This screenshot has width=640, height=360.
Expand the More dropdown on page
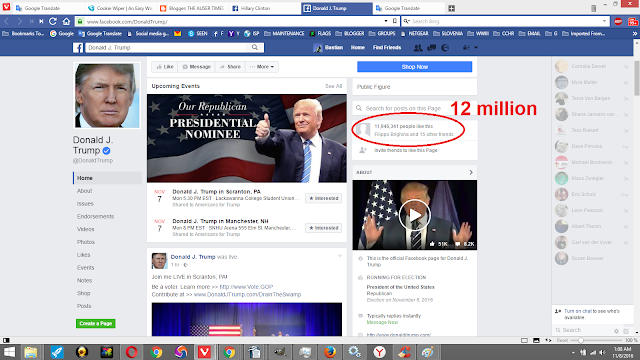click(262, 67)
